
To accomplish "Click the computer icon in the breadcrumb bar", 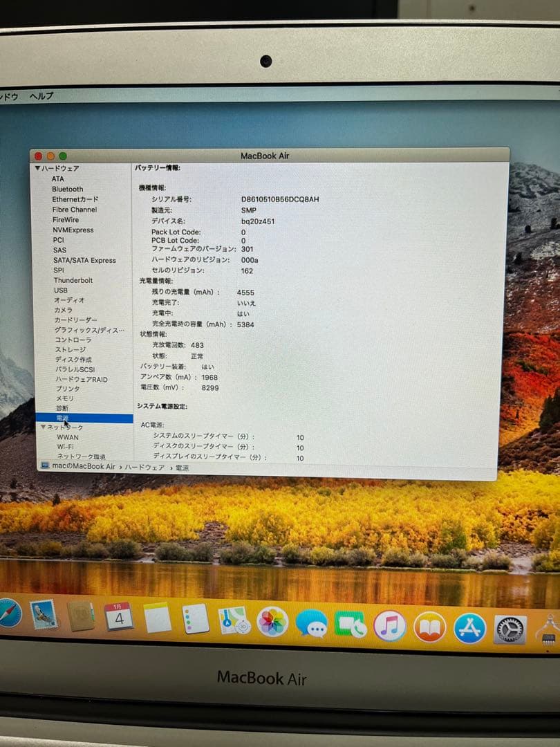I will [44, 468].
